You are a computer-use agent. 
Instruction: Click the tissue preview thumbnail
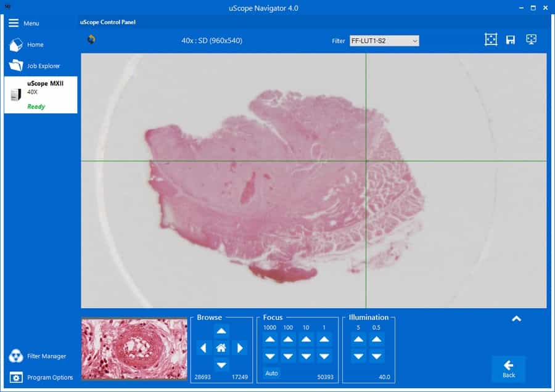(134, 349)
